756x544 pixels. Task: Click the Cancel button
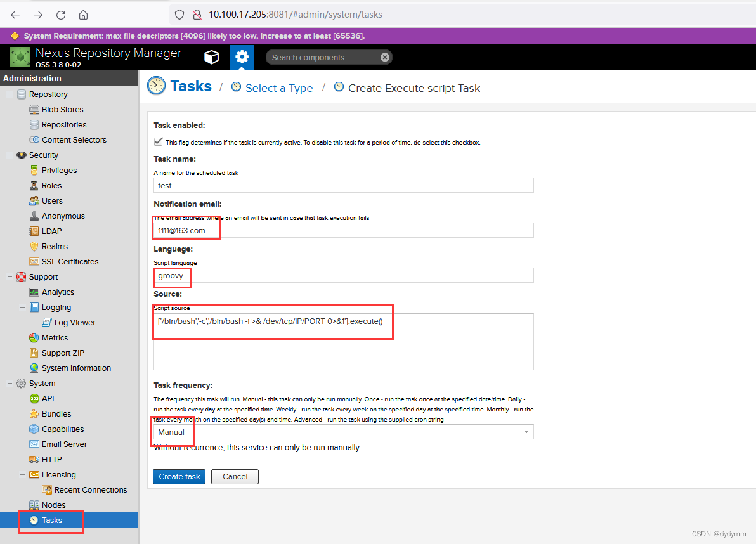pos(235,477)
